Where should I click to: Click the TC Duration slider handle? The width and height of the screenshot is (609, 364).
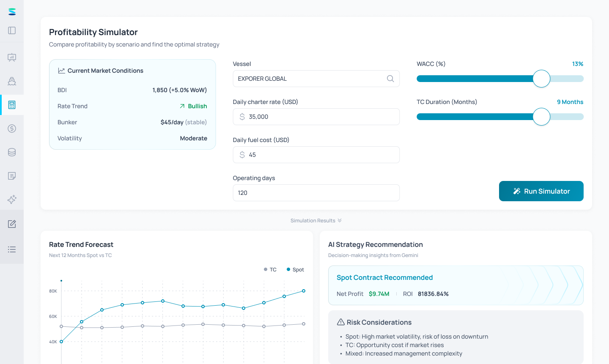[x=541, y=117]
